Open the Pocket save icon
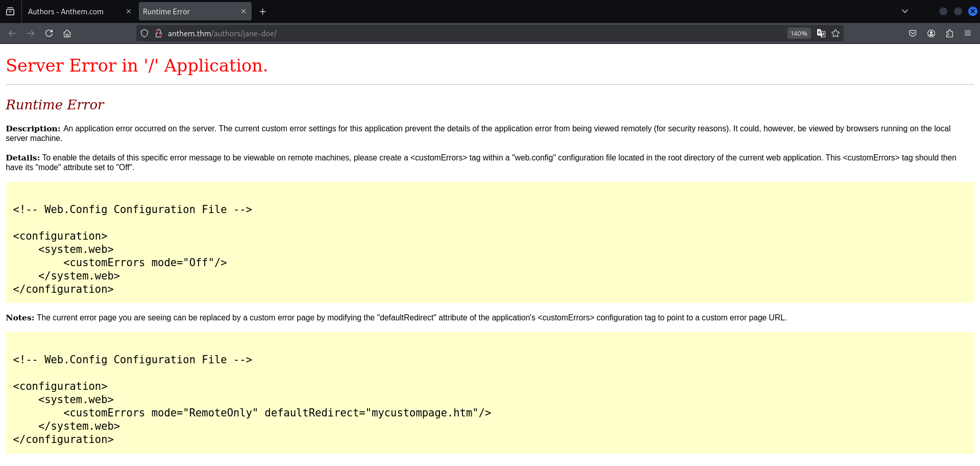 point(913,33)
